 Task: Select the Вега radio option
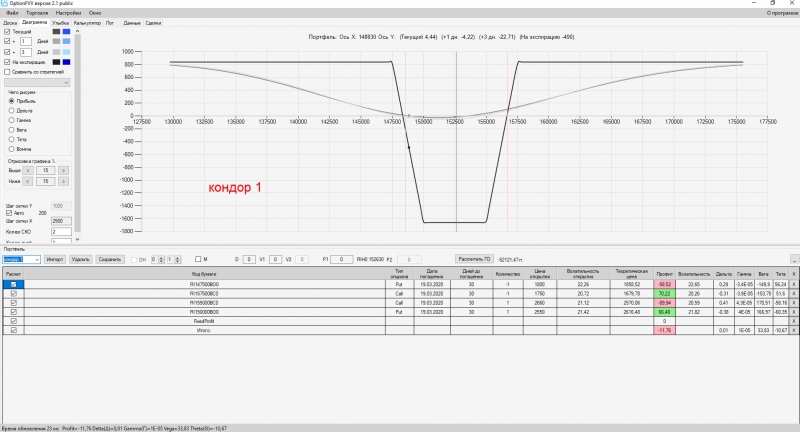[11, 130]
